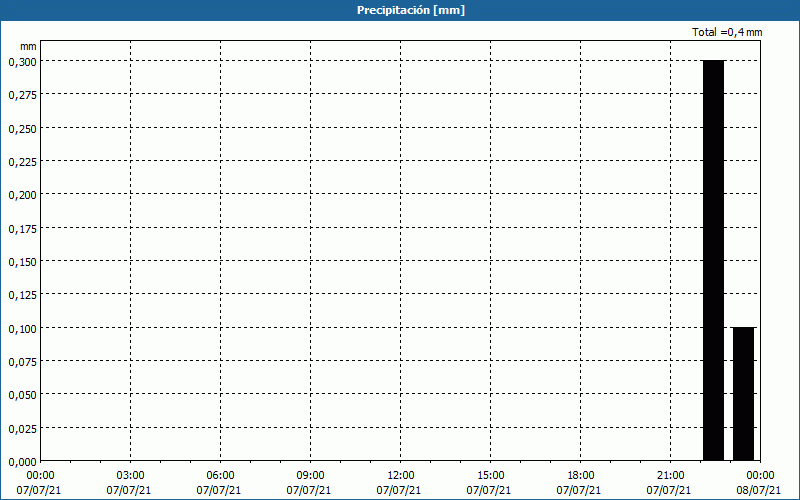Click the 0,300 y-axis value
Image resolution: width=800 pixels, height=500 pixels.
click(x=22, y=62)
